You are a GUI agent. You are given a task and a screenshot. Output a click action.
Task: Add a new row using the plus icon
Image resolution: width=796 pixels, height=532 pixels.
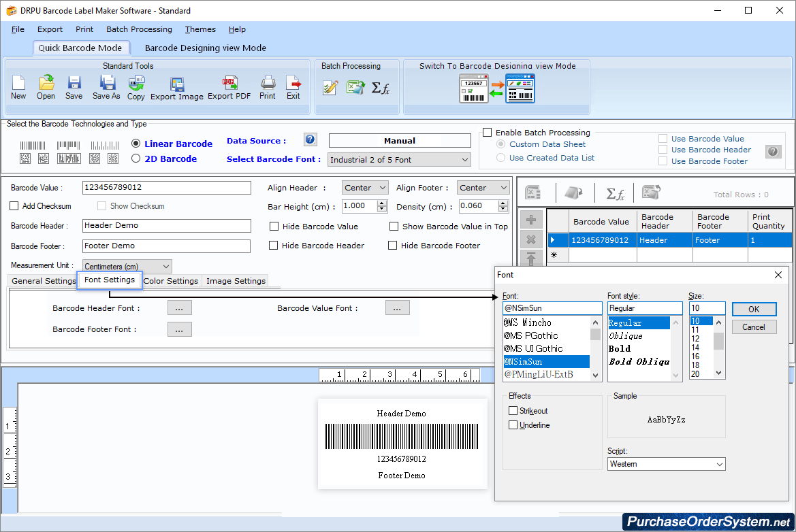click(x=531, y=220)
